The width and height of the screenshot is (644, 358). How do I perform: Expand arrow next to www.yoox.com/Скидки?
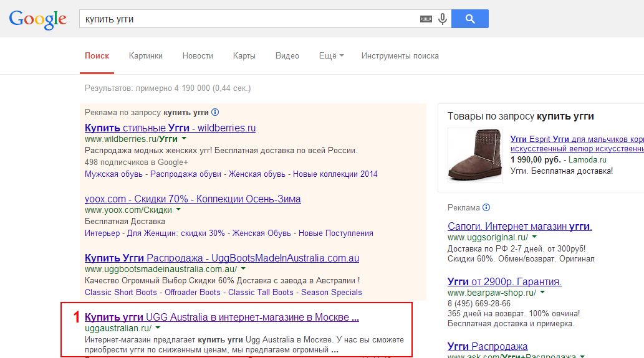click(x=178, y=210)
